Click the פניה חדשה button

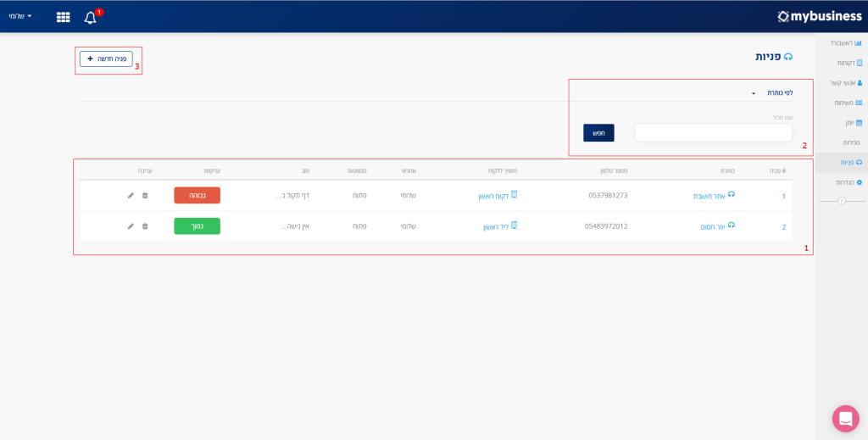click(x=106, y=58)
